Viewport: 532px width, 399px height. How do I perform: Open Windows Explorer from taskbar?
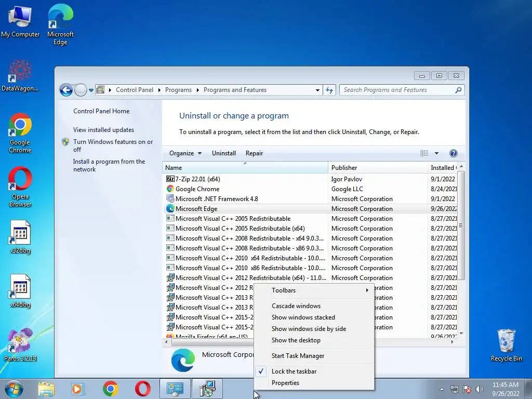click(46, 389)
